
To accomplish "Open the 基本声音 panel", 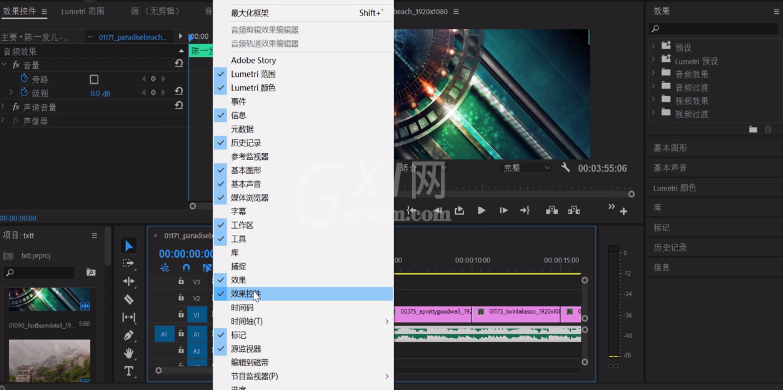I will coord(671,168).
